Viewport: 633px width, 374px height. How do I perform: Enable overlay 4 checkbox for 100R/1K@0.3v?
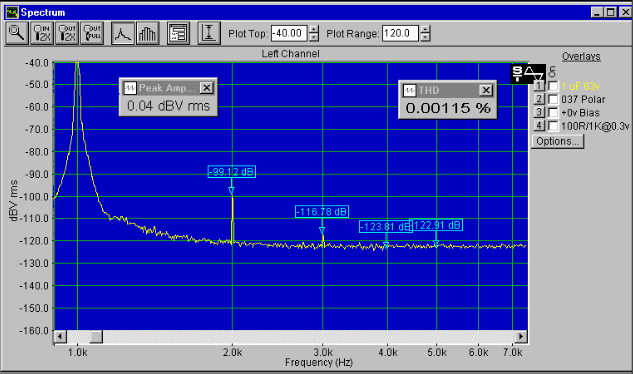click(553, 126)
